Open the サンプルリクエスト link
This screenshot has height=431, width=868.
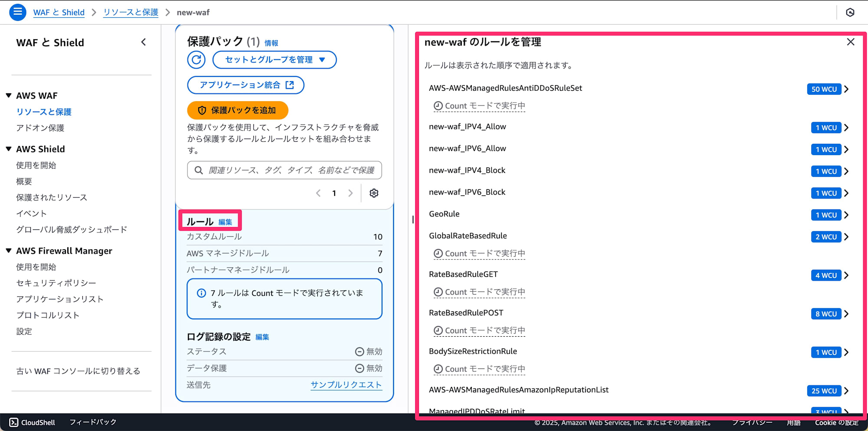[x=346, y=385]
